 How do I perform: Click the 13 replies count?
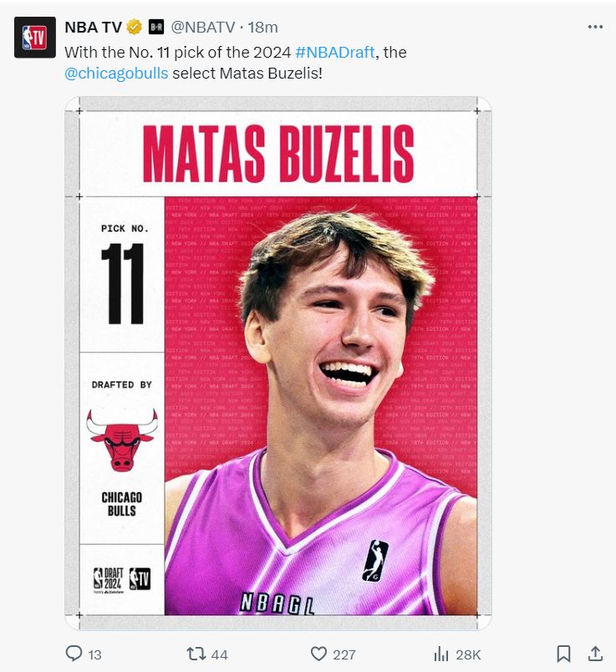[94, 654]
